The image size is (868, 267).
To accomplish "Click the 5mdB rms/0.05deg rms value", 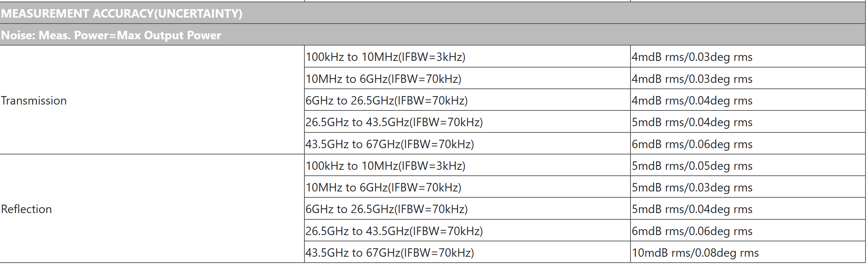I will pos(692,166).
